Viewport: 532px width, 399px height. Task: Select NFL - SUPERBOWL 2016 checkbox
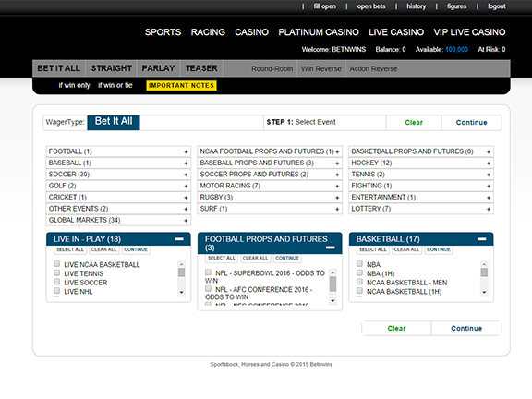click(209, 272)
